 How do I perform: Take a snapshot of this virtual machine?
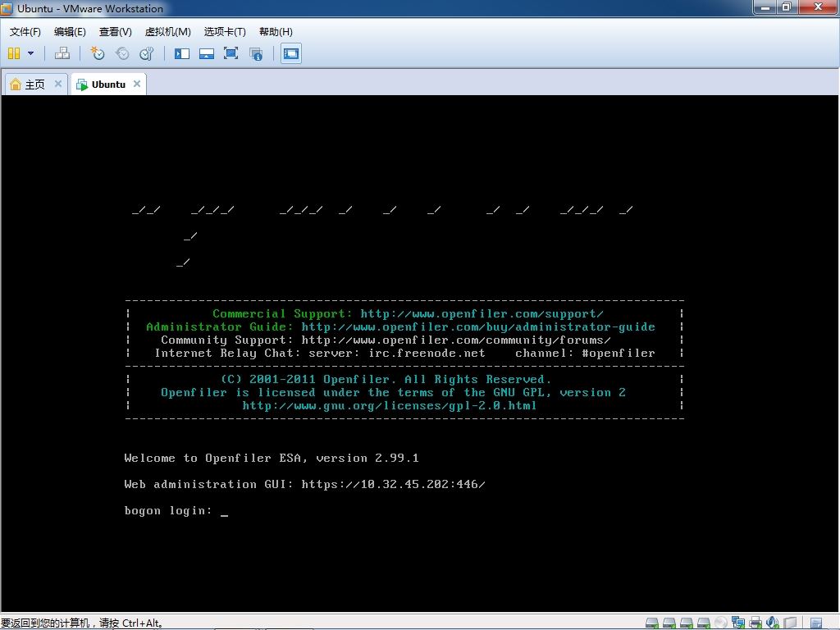(x=97, y=53)
